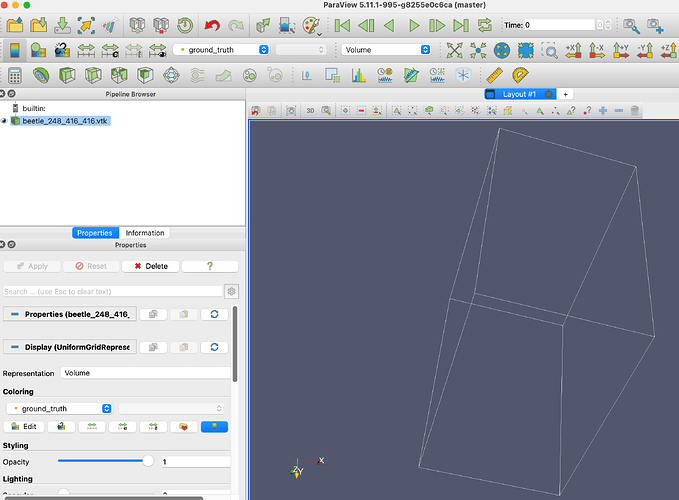
Task: Click the Opacity value field showing 1
Action: tap(196, 462)
